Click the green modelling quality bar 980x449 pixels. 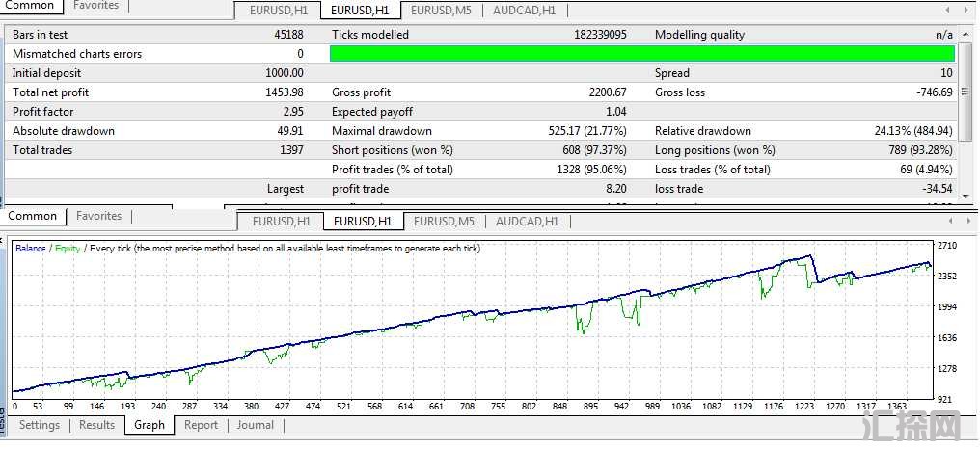click(x=641, y=54)
